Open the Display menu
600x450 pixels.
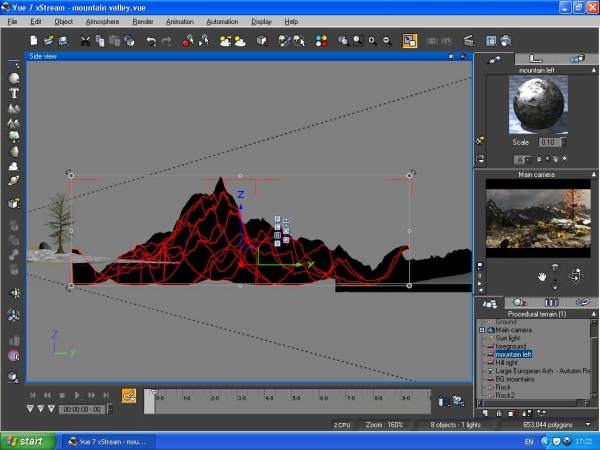[x=261, y=22]
